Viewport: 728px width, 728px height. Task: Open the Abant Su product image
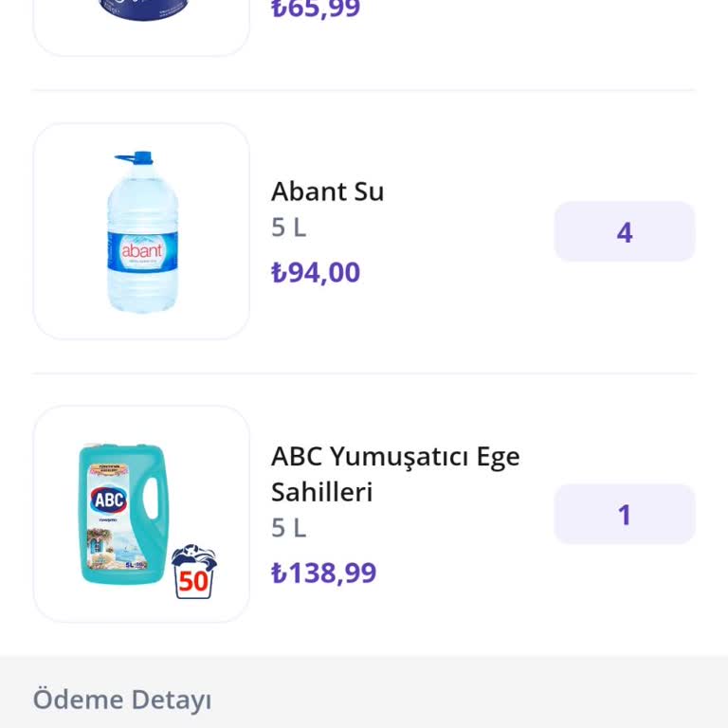[x=141, y=231]
